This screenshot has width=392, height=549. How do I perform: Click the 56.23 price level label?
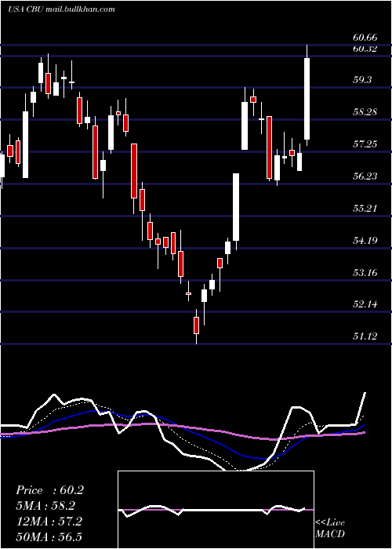pyautogui.click(x=365, y=176)
